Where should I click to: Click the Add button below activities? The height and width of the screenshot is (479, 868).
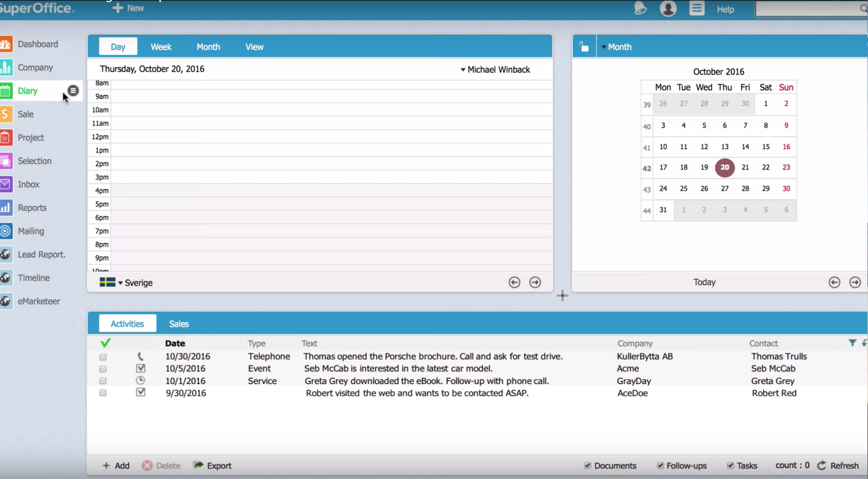(x=116, y=466)
